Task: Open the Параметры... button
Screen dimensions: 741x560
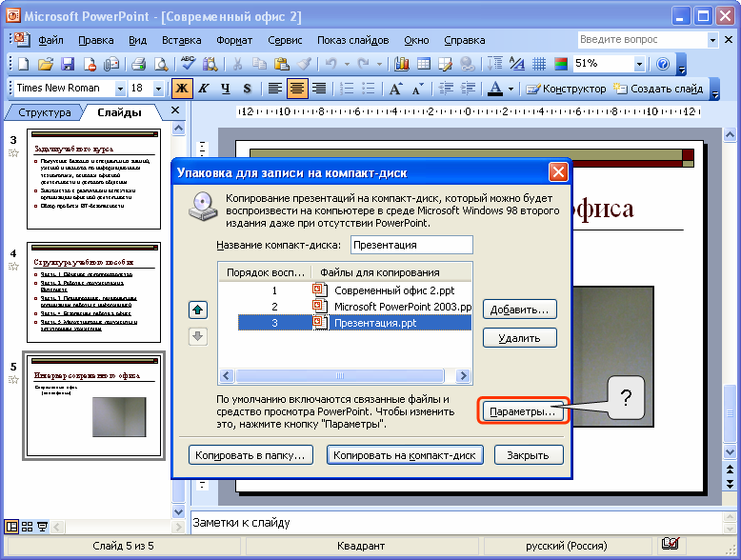Action: click(x=522, y=411)
